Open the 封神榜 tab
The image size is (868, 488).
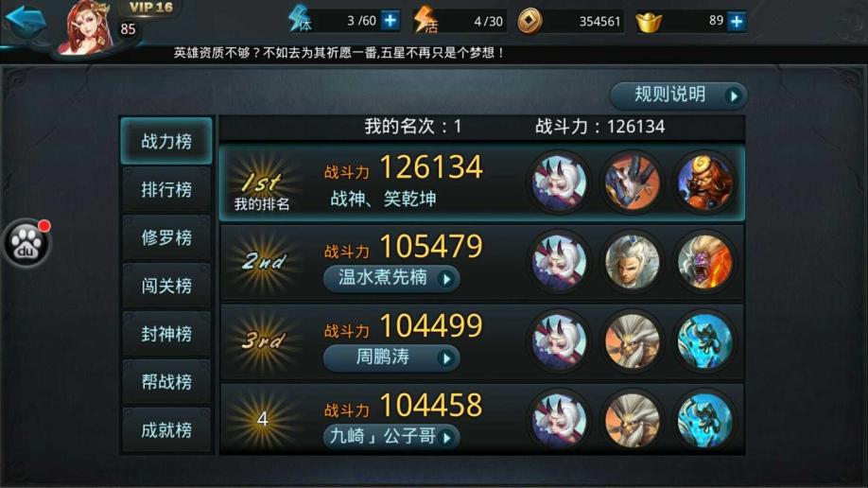(166, 334)
